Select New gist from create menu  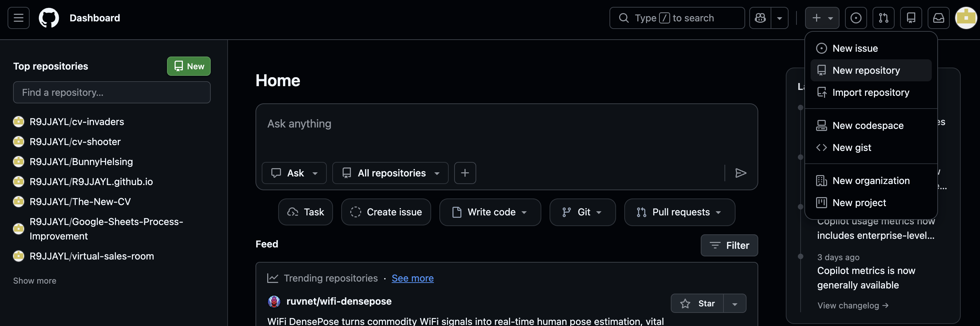tap(871, 148)
